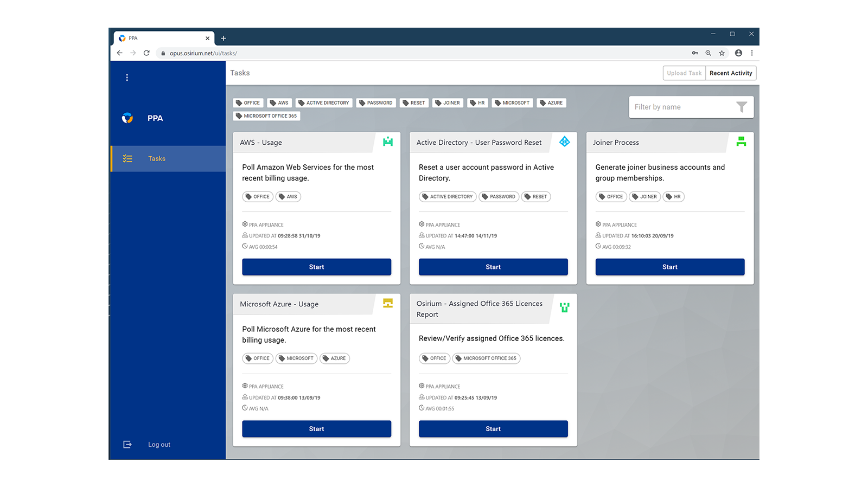The image size is (868, 488).
Task: Open browser zoom magnifier icon
Action: (x=709, y=53)
